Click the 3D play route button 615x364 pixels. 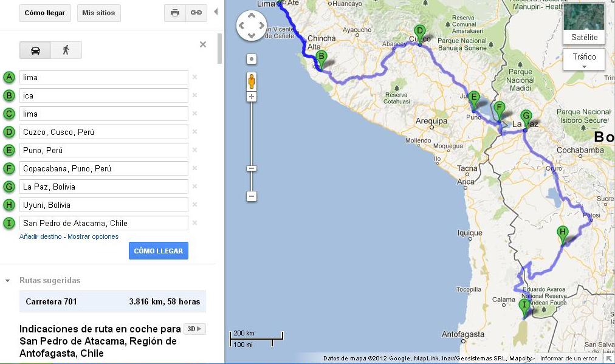tap(195, 329)
